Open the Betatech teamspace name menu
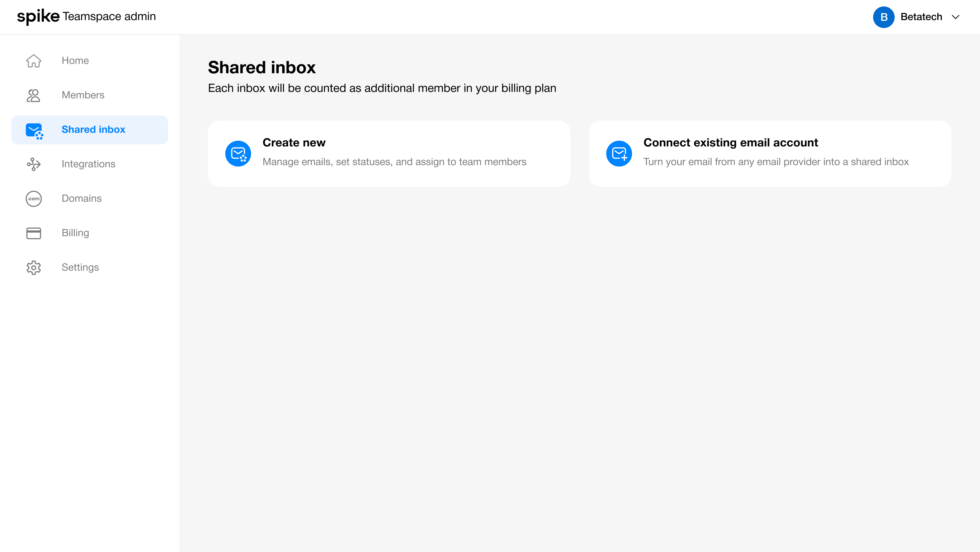Image resolution: width=980 pixels, height=552 pixels. click(921, 17)
